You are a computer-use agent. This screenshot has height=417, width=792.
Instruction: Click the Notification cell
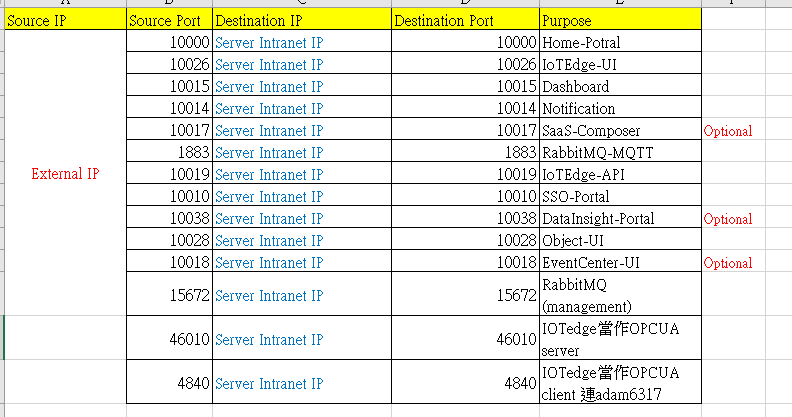(x=620, y=109)
